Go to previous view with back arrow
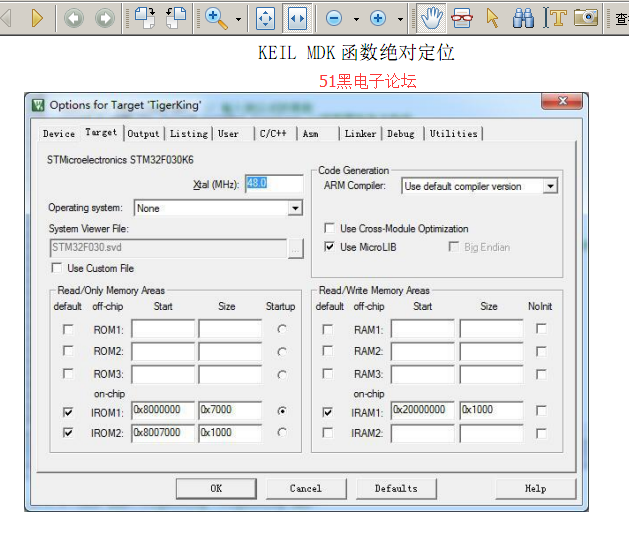This screenshot has width=629, height=536. tap(74, 18)
